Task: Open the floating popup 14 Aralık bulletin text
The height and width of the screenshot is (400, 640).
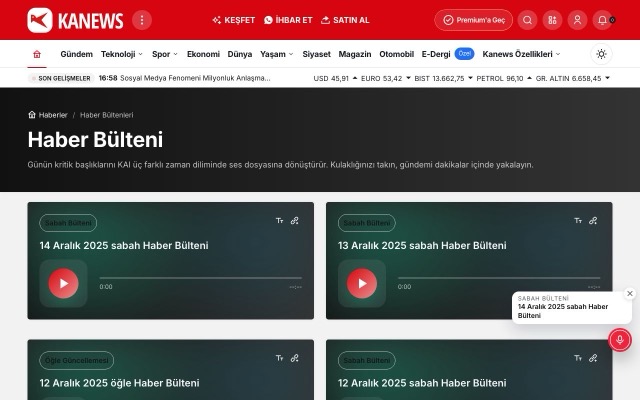Action: (563, 311)
